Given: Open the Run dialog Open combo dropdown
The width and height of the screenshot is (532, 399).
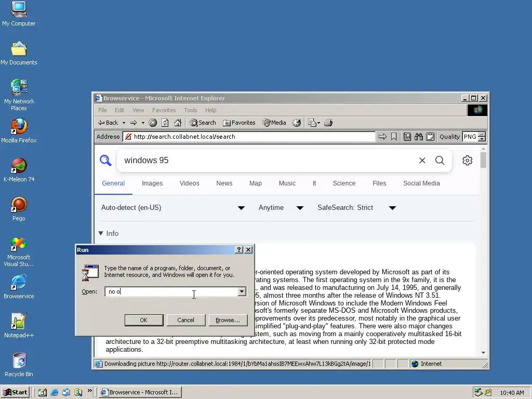Looking at the screenshot, I should tap(242, 291).
